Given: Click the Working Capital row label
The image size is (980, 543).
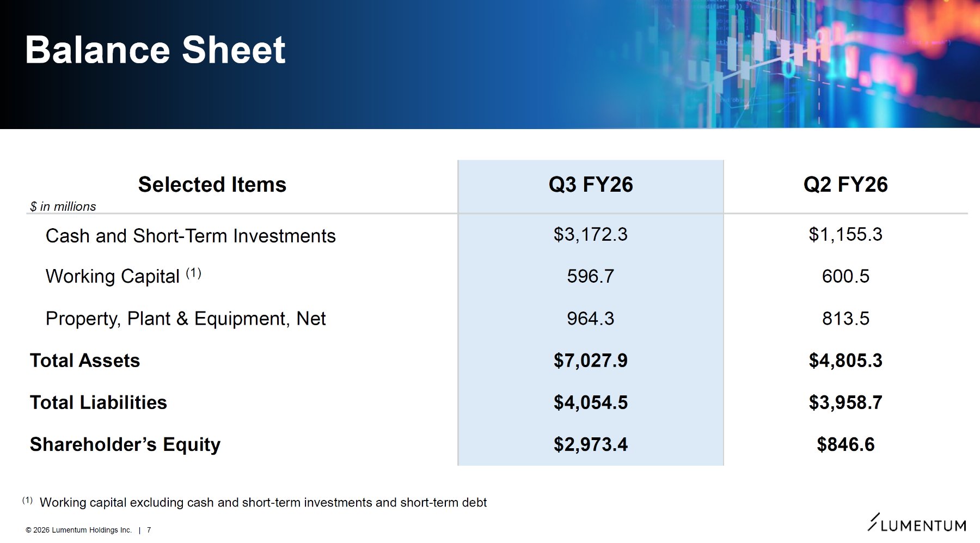Looking at the screenshot, I should 113,277.
